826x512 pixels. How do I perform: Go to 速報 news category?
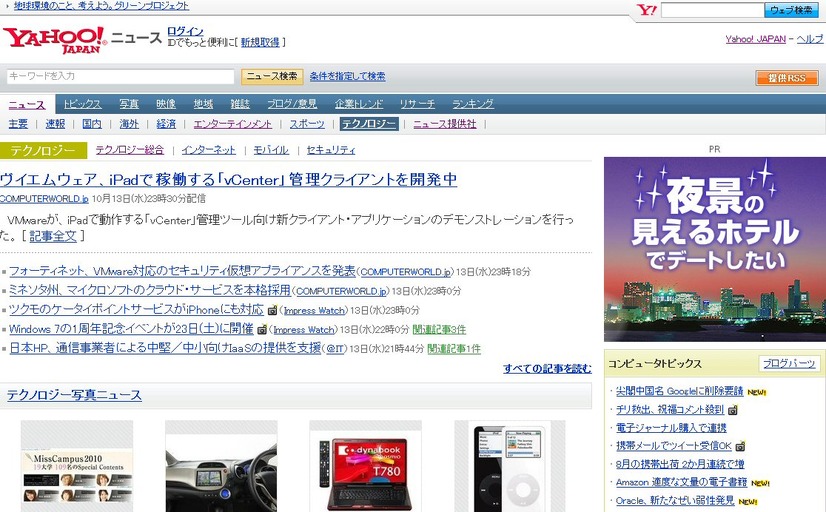55,124
